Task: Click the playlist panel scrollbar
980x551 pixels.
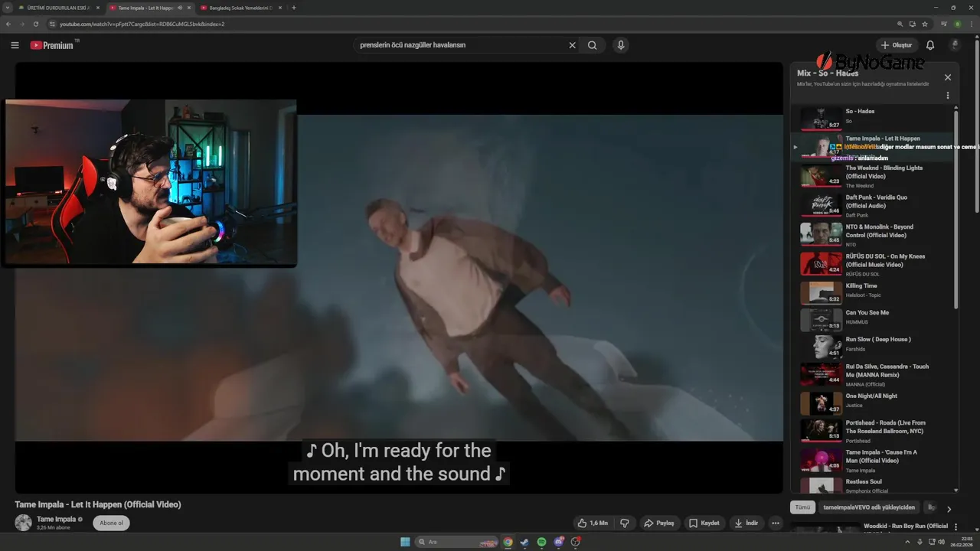Action: click(955, 210)
